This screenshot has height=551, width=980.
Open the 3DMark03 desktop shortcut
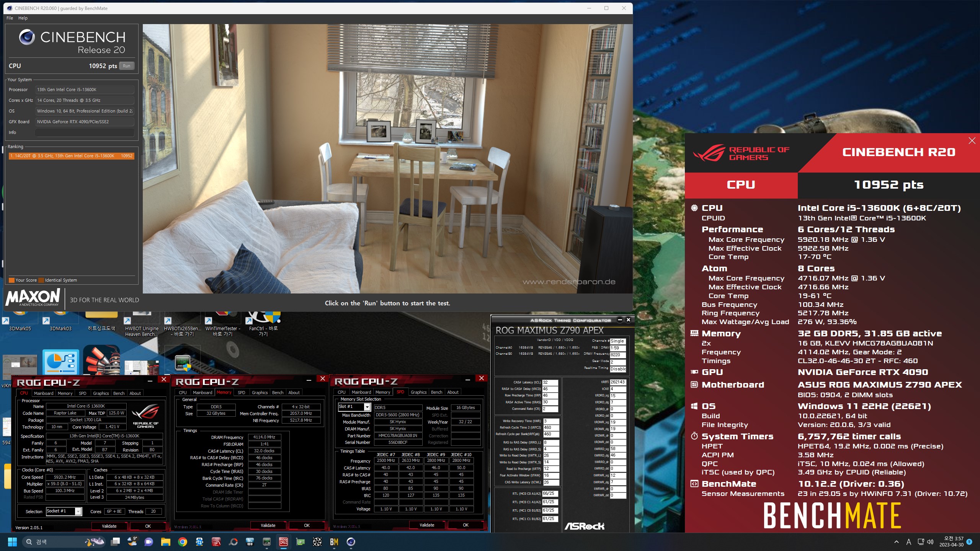coord(60,322)
